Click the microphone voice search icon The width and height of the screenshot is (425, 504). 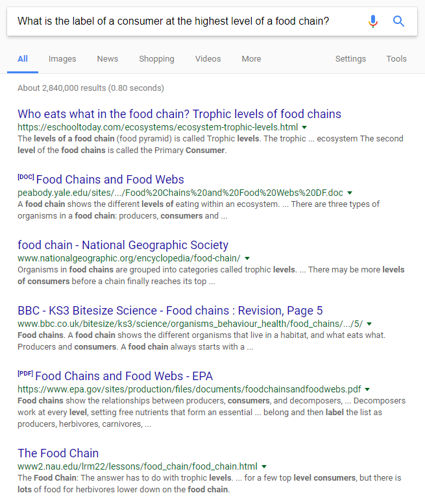[373, 21]
